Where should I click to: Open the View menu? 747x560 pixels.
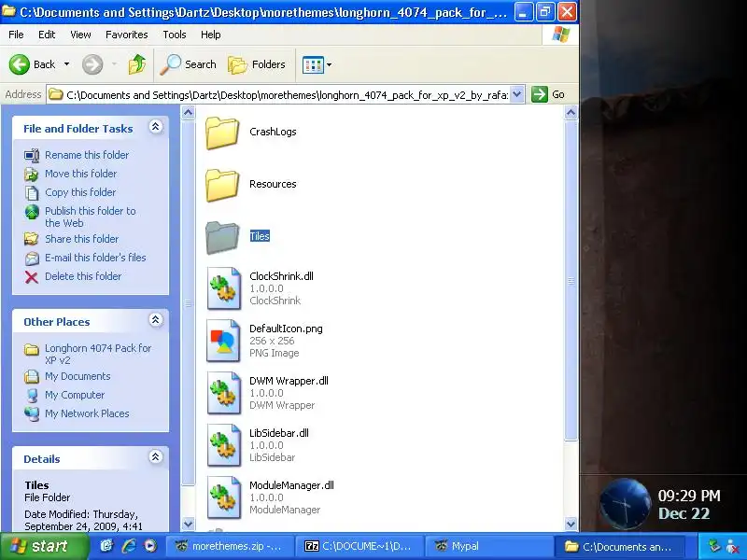[x=80, y=35]
